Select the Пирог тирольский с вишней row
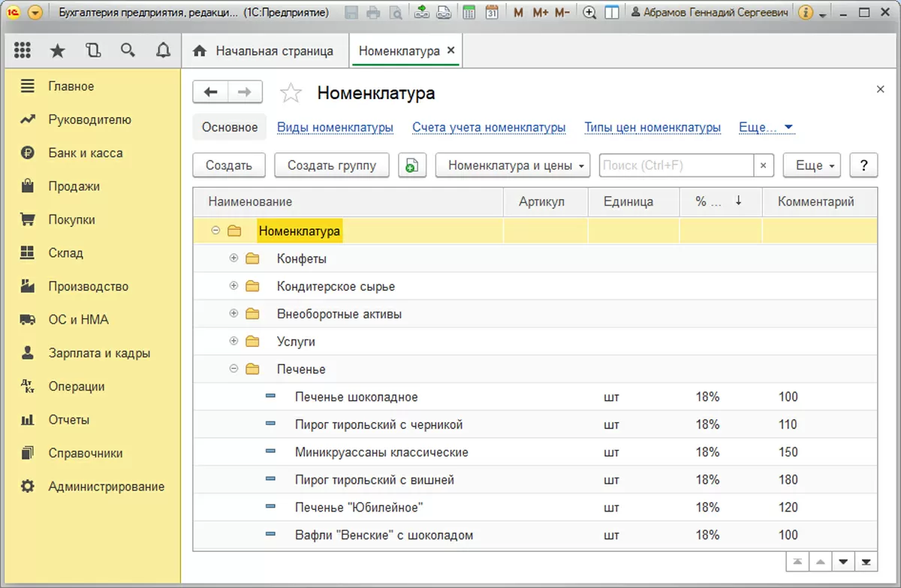Image resolution: width=901 pixels, height=588 pixels. click(374, 480)
